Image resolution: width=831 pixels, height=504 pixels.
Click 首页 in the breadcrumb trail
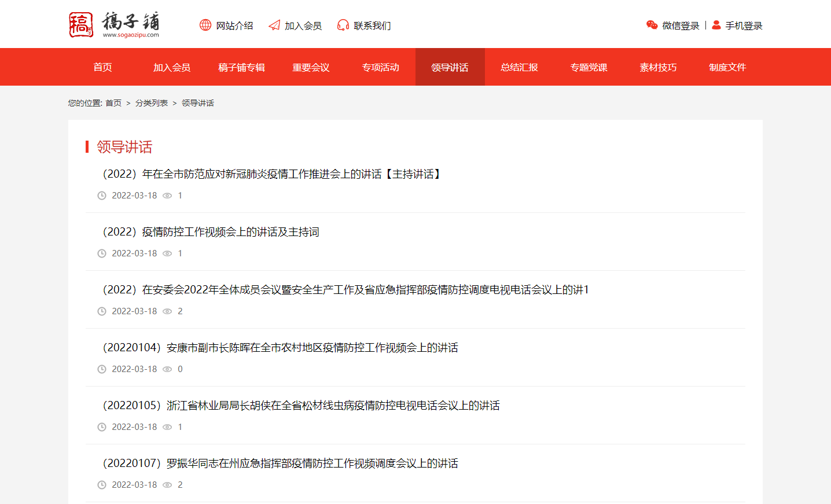(112, 102)
